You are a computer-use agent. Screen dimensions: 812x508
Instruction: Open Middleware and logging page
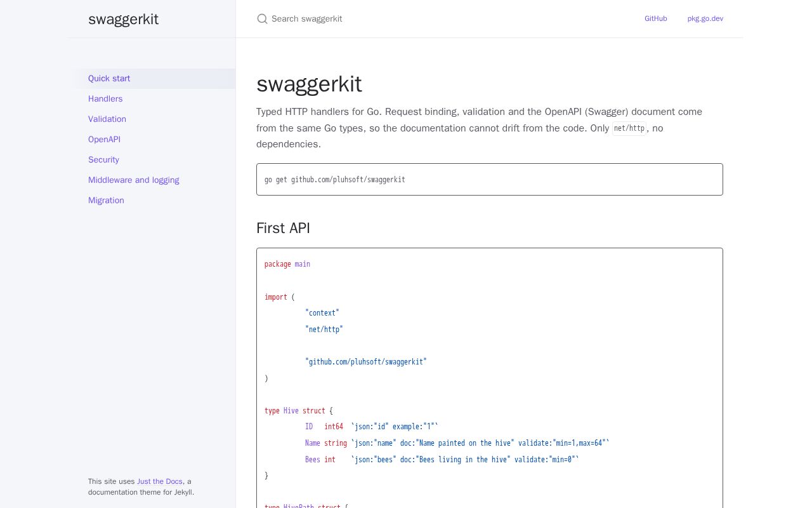pyautogui.click(x=152, y=180)
